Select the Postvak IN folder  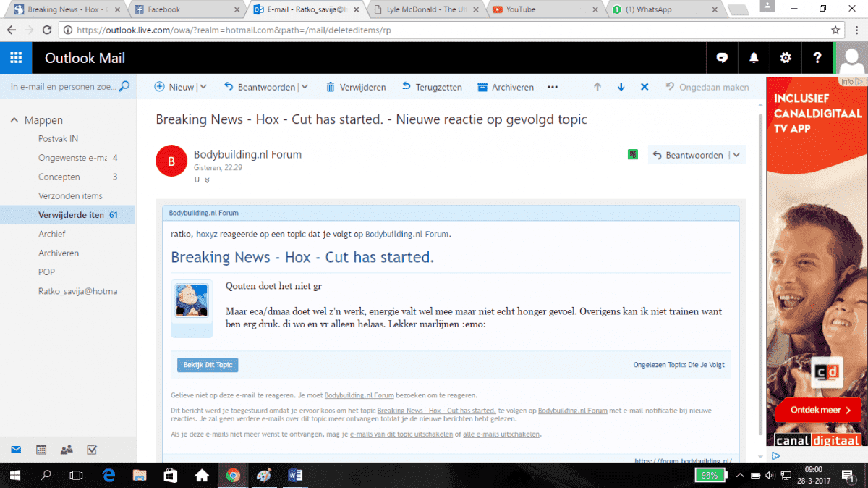click(58, 138)
